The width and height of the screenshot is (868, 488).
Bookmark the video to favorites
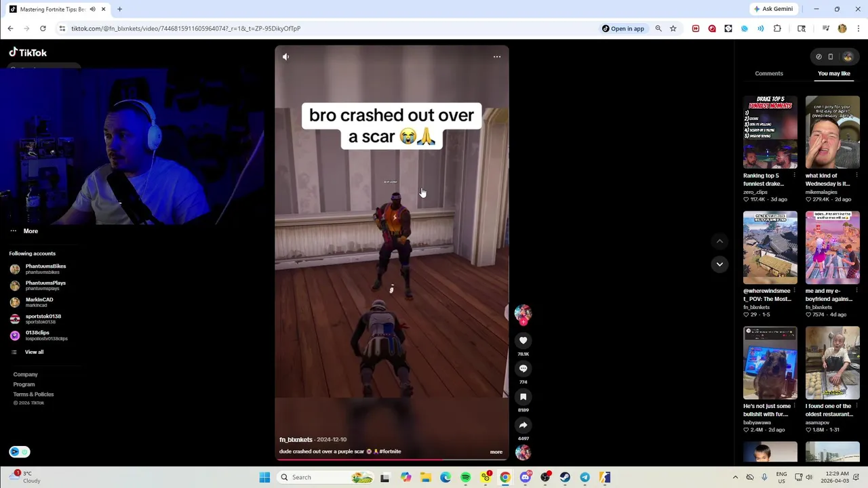523,396
